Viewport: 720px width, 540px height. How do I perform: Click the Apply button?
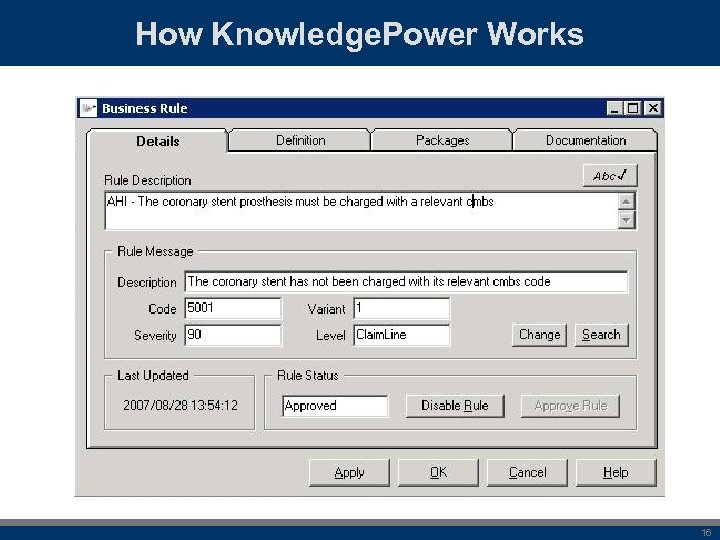coord(349,472)
